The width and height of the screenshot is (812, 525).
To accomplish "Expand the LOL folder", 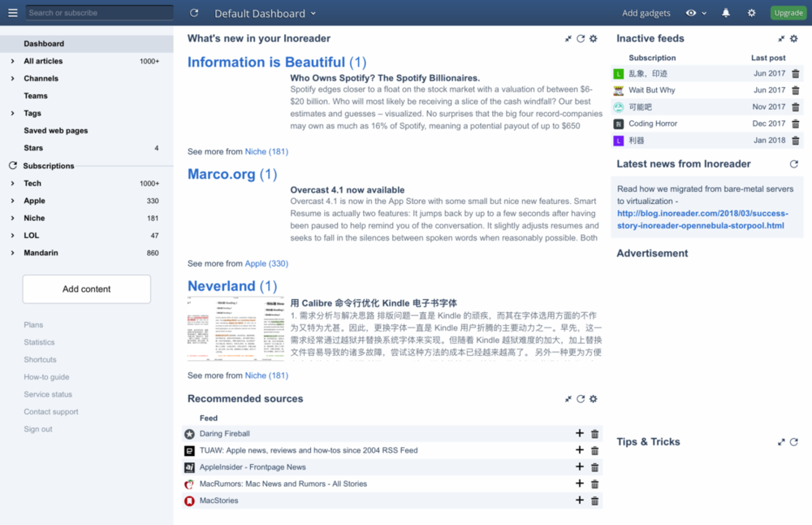I will 12,236.
